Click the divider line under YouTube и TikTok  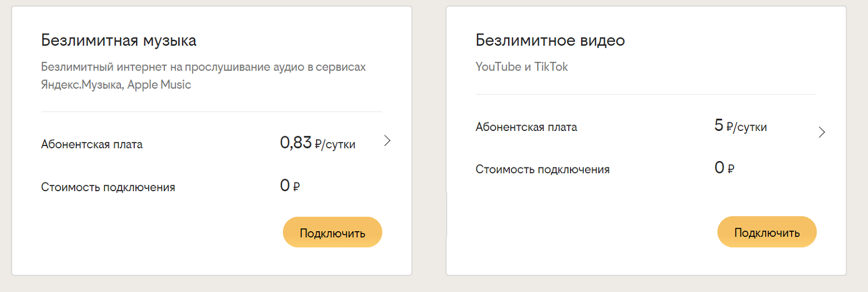(x=646, y=94)
